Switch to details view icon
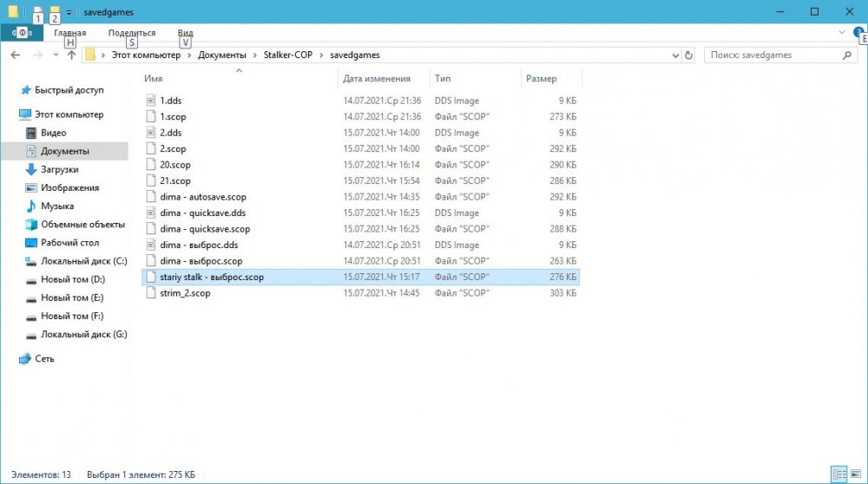 838,474
